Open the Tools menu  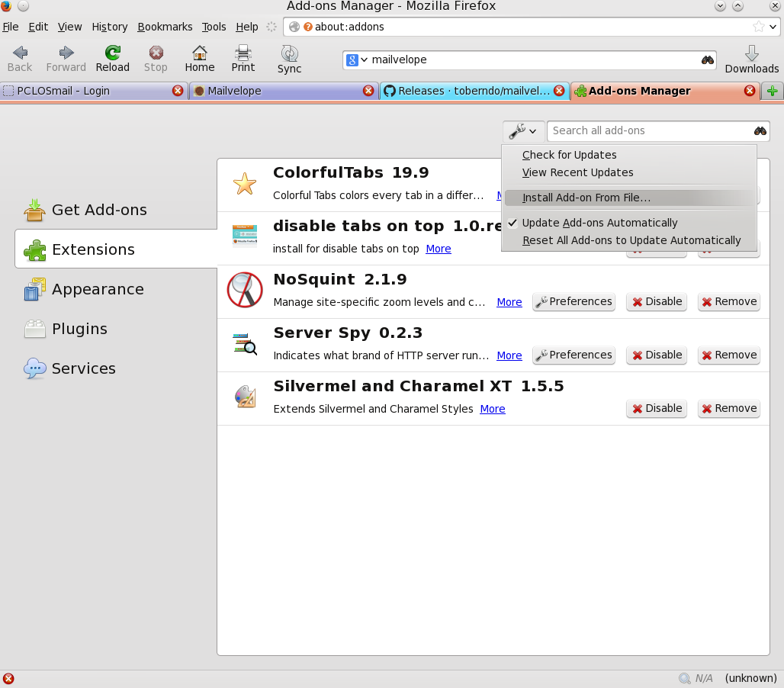pyautogui.click(x=214, y=27)
